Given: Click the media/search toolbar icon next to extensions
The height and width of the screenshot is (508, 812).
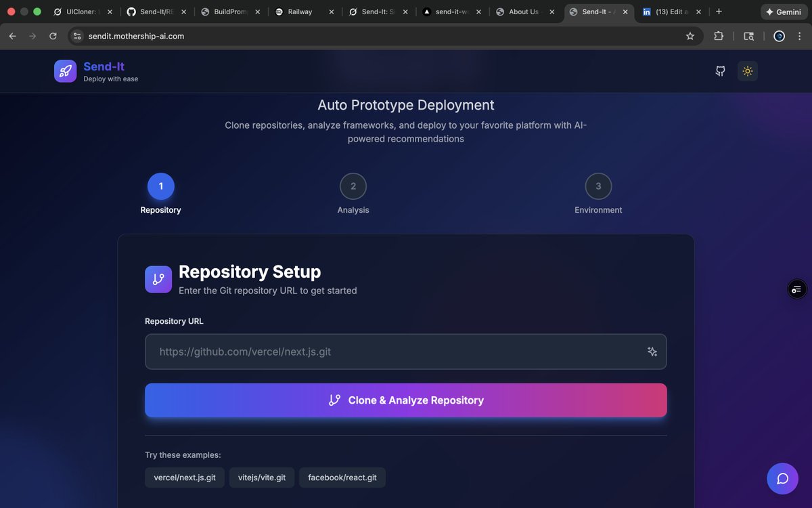Looking at the screenshot, I should [749, 36].
